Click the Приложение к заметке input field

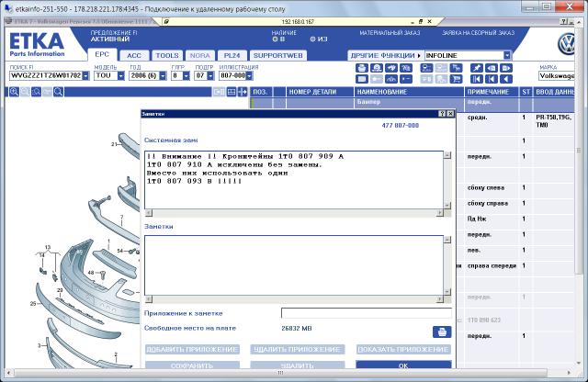point(367,313)
